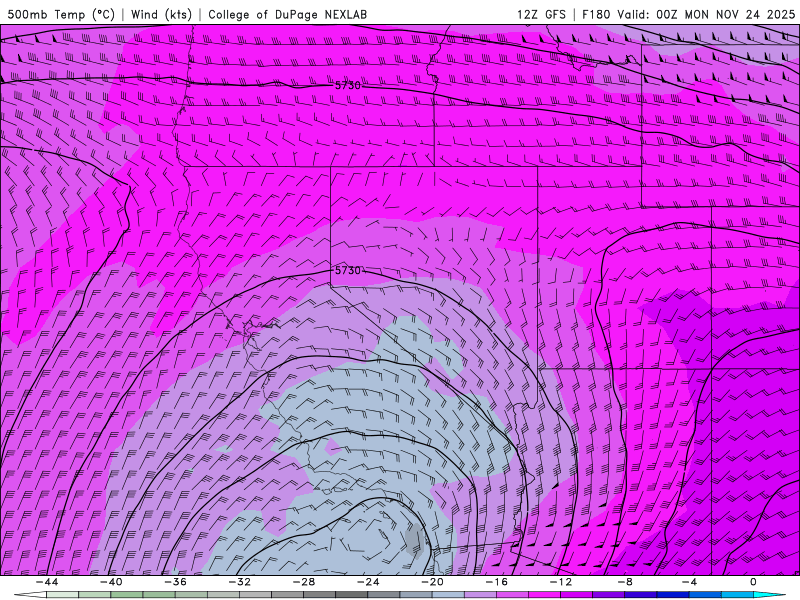The image size is (800, 600).
Task: Click the "College of DuPage NEXLAB" credit text
Action: pos(287,14)
